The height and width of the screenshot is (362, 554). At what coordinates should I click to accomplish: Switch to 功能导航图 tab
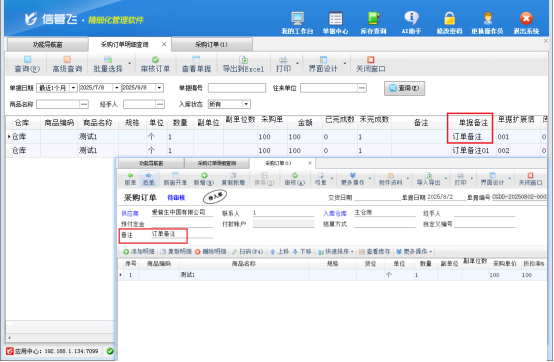(47, 44)
